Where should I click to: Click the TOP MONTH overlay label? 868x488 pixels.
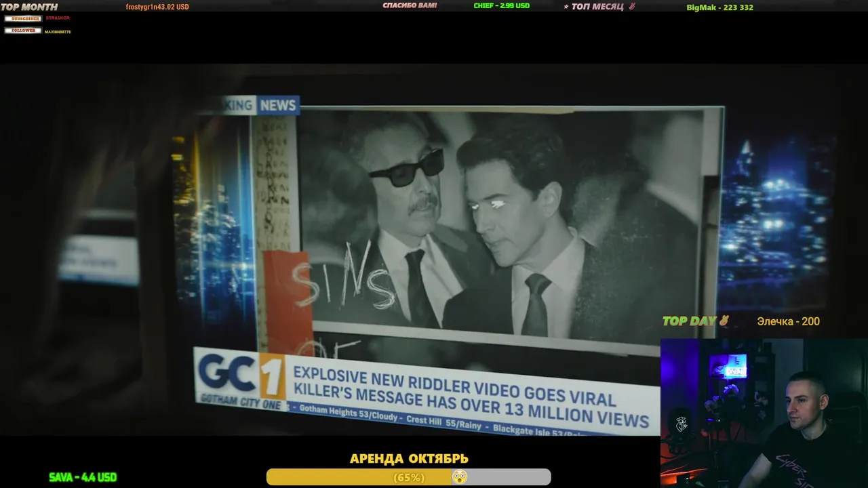(x=29, y=7)
